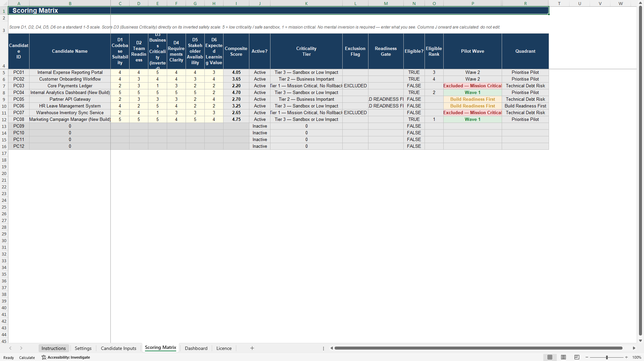This screenshot has width=644, height=361.
Task: Click the 100% zoom level
Action: coord(637,357)
